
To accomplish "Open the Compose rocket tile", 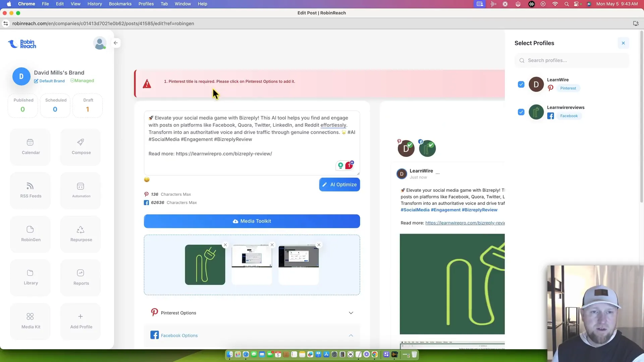I will point(81,147).
